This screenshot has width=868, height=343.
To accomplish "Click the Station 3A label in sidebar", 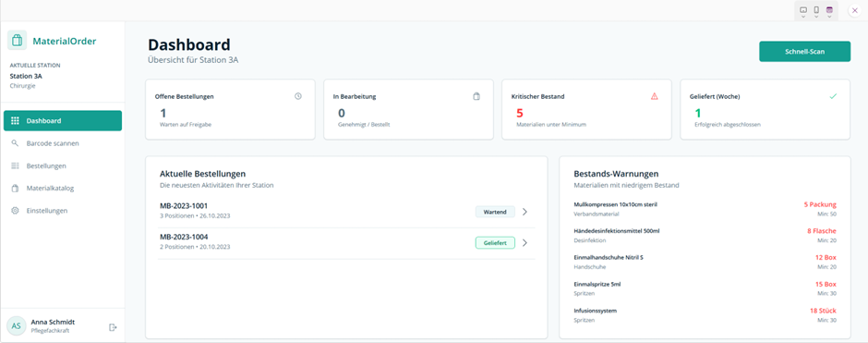I will (x=26, y=76).
